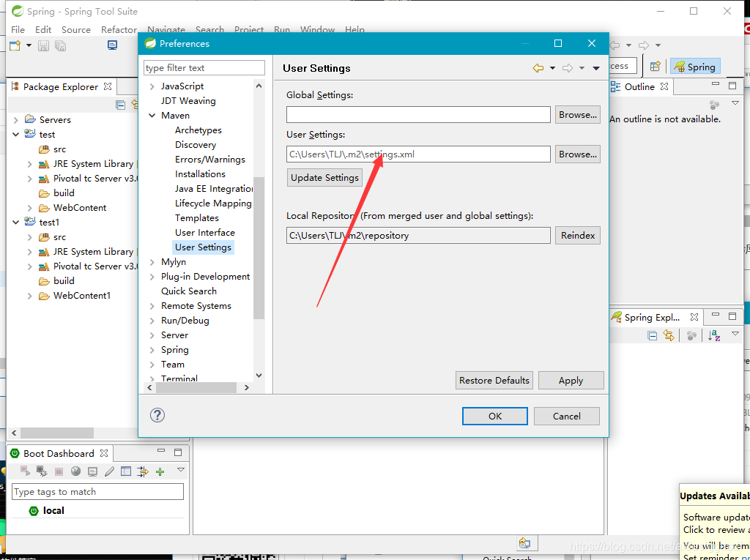
Task: Select Errors/Warnings under Maven
Action: click(210, 160)
